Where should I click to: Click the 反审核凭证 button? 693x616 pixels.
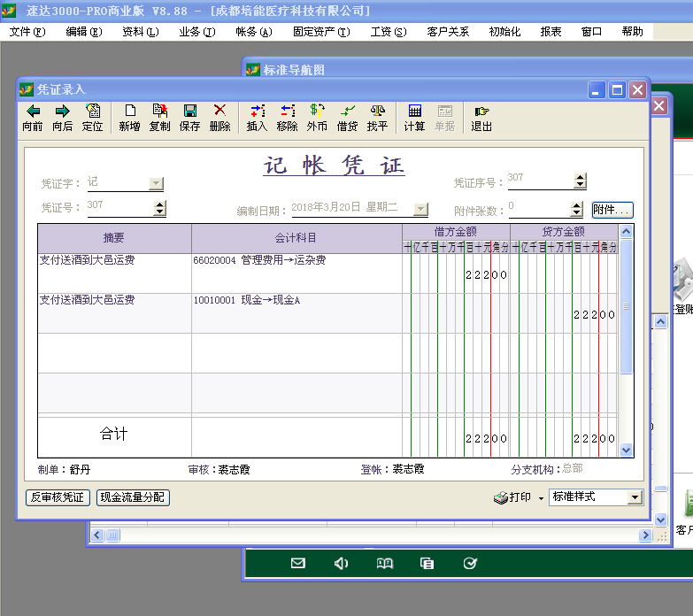(58, 497)
